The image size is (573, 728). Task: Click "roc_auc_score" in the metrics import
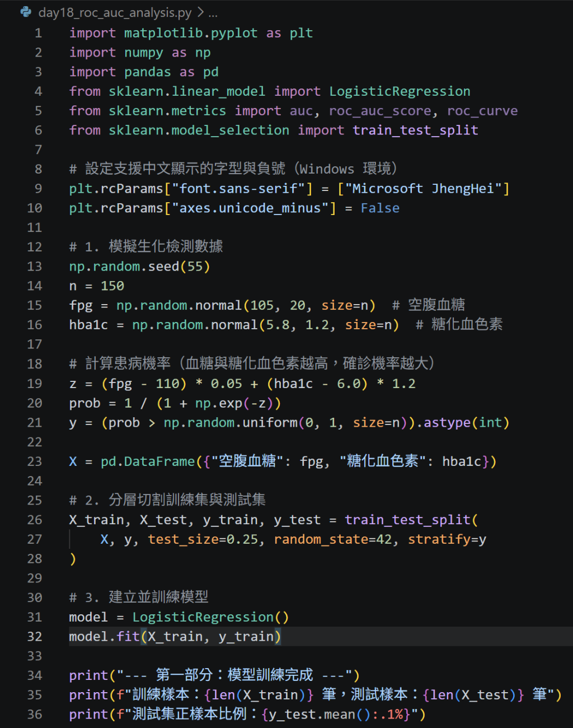coord(380,111)
